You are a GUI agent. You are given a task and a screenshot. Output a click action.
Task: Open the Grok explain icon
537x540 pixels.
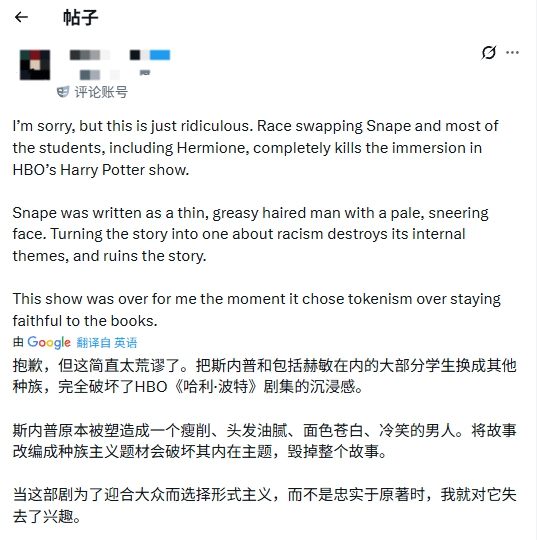(488, 53)
